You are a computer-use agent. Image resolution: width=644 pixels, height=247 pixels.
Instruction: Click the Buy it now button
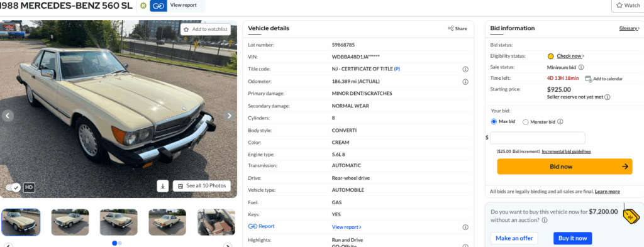coord(572,238)
